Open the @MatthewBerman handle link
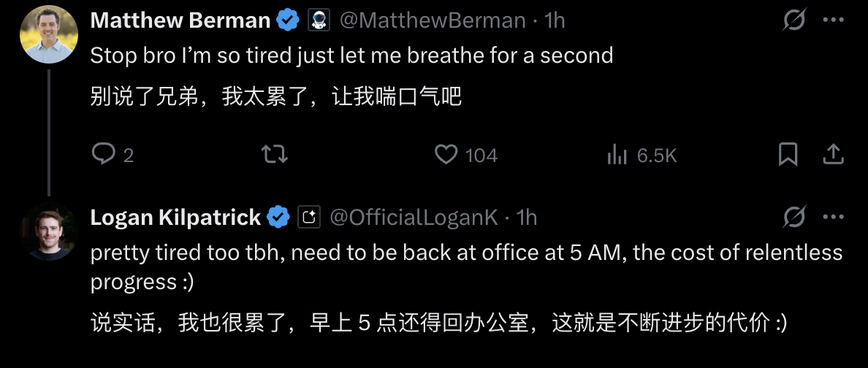 tap(433, 21)
